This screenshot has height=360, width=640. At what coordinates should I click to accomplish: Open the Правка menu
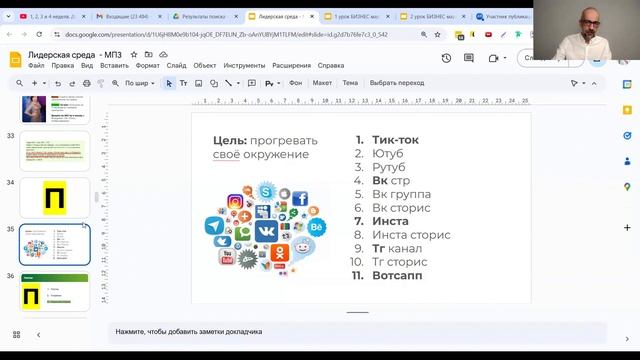[62, 66]
